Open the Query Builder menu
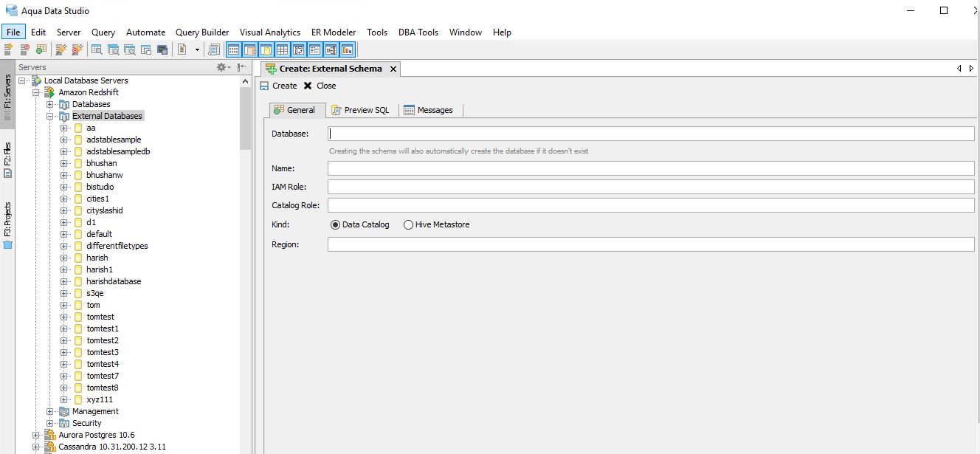This screenshot has height=454, width=980. click(202, 32)
